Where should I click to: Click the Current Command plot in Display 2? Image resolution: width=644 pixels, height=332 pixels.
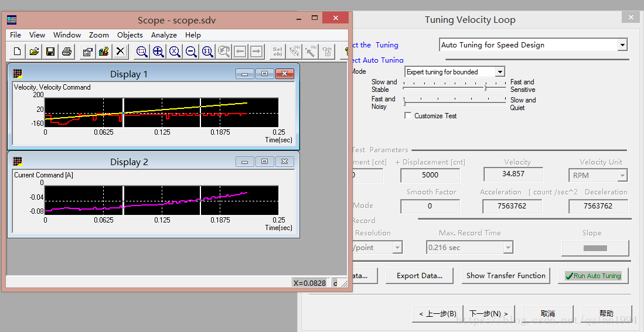tap(161, 200)
